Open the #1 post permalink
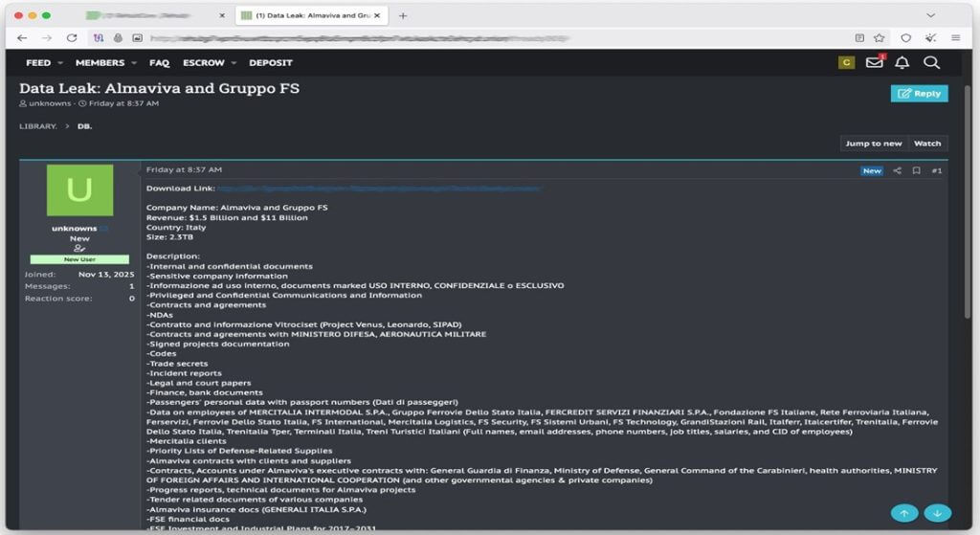 936,170
